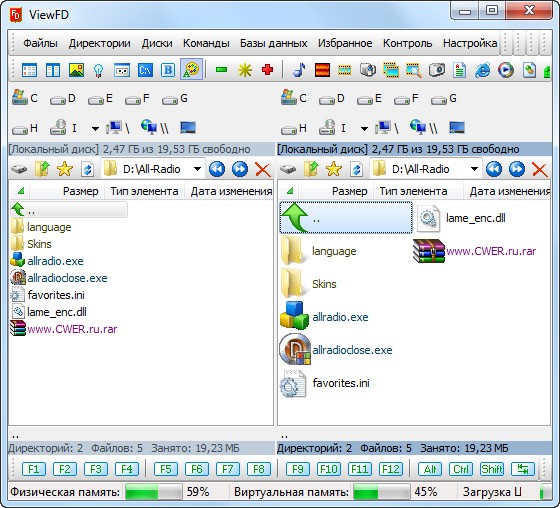This screenshot has width=560, height=508.
Task: Go up one folder in left panel
Action: pos(42,169)
